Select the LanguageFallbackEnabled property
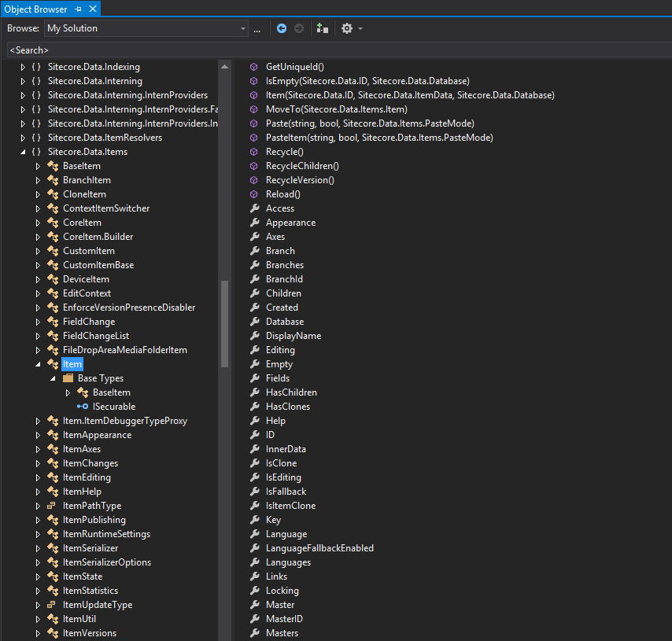Viewport: 672px width, 641px height. point(319,548)
